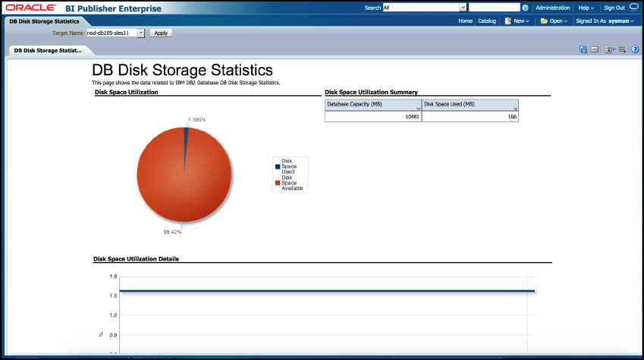Click the Oracle logo
Screen dimensions: 644x360
click(x=30, y=8)
